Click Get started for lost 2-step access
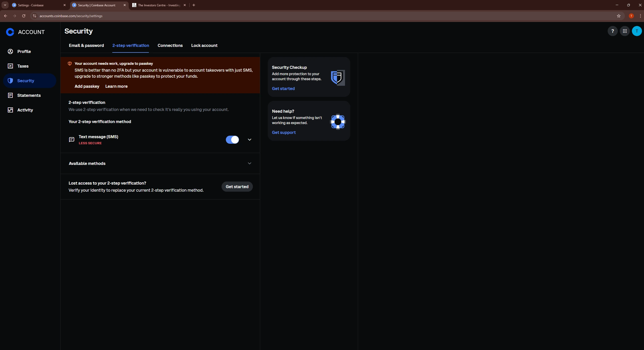The height and width of the screenshot is (350, 644). [x=237, y=187]
